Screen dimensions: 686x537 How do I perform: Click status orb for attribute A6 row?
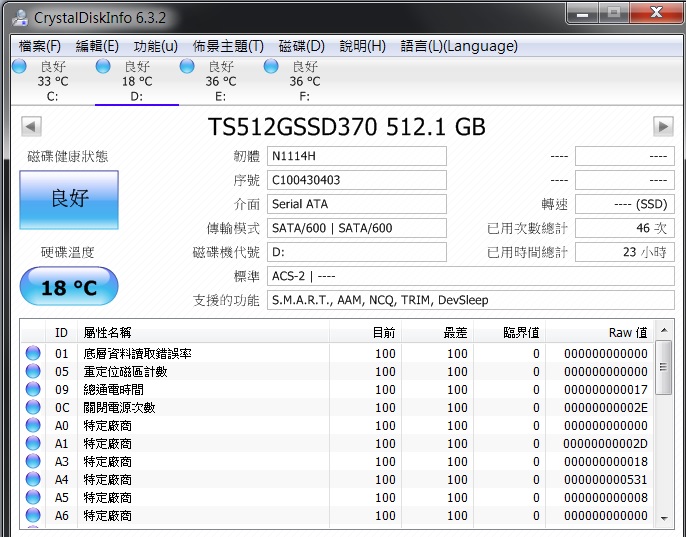coord(33,515)
